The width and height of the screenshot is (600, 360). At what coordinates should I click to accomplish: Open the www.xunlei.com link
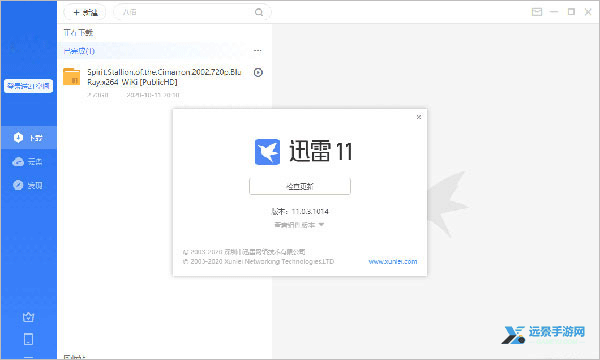pyautogui.click(x=393, y=262)
